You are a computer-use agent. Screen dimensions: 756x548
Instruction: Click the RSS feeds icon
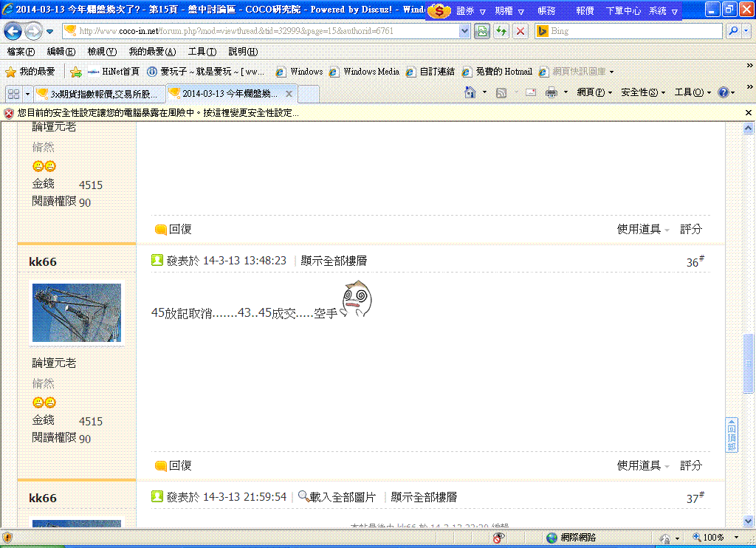501,92
